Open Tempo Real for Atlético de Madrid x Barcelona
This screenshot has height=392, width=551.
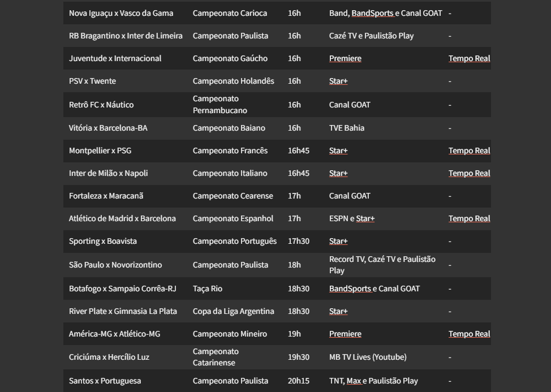[x=469, y=218]
